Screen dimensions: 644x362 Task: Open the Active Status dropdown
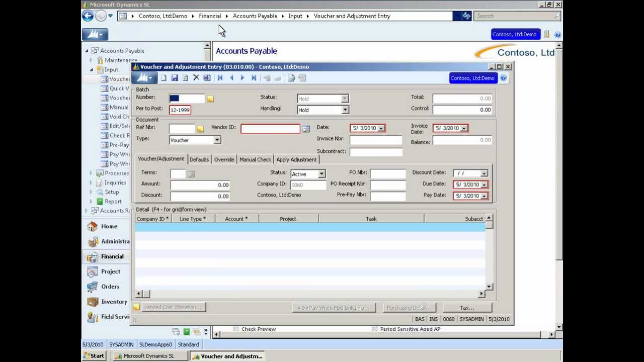(x=321, y=174)
